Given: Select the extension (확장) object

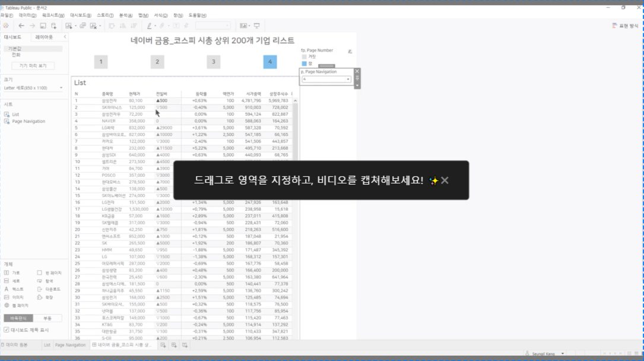Looking at the screenshot, I should click(45, 297).
